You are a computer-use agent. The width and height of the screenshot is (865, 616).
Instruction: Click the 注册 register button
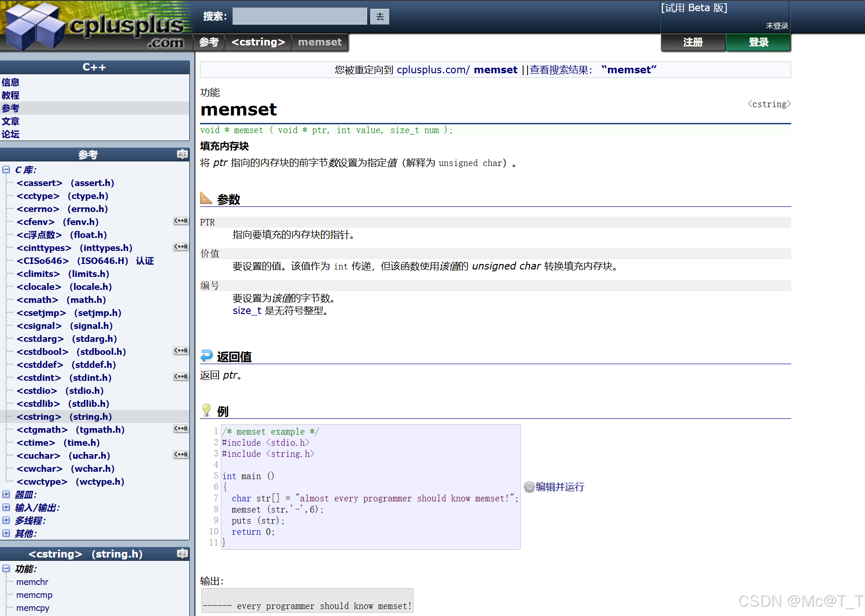692,42
